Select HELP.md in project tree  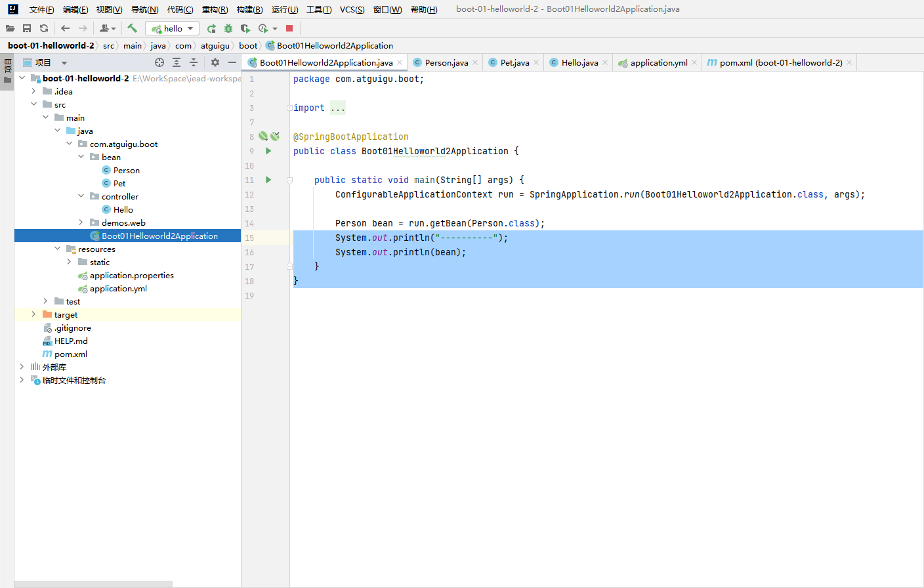pyautogui.click(x=71, y=341)
